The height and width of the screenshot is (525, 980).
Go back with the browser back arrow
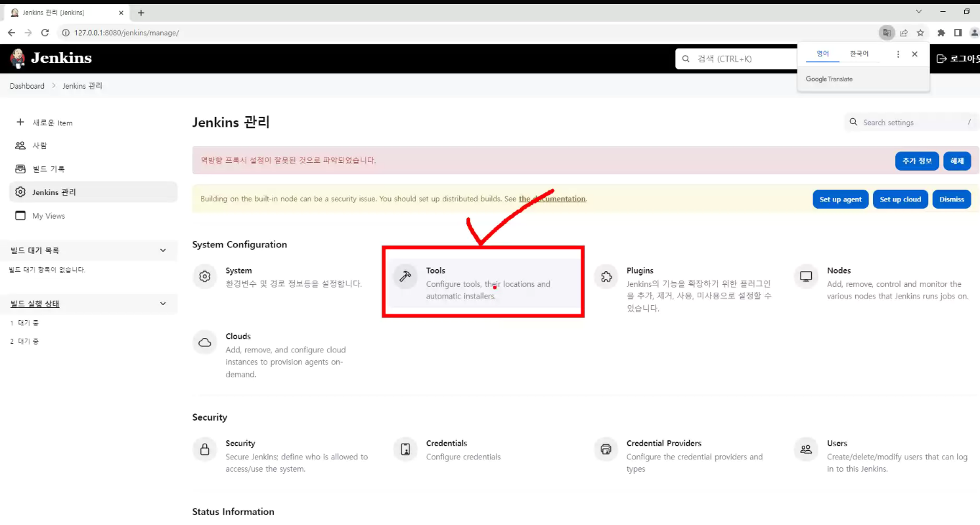click(x=12, y=33)
